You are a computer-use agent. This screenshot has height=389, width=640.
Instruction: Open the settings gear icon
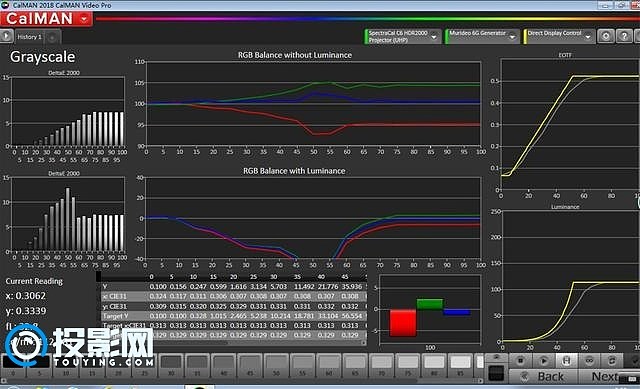click(606, 36)
